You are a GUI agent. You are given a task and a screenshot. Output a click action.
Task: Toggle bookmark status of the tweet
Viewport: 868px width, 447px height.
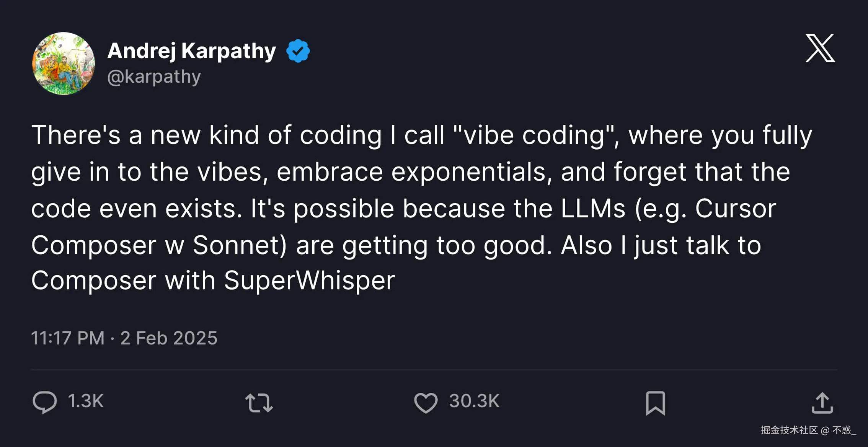[x=655, y=403]
